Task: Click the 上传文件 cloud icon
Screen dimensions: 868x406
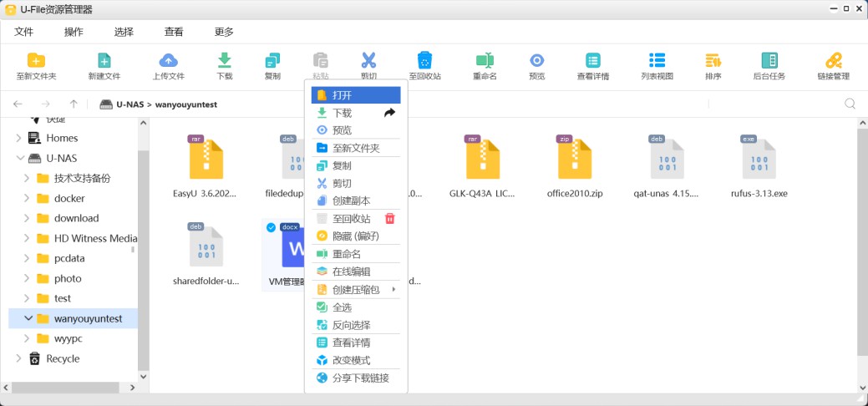Action: pyautogui.click(x=168, y=60)
